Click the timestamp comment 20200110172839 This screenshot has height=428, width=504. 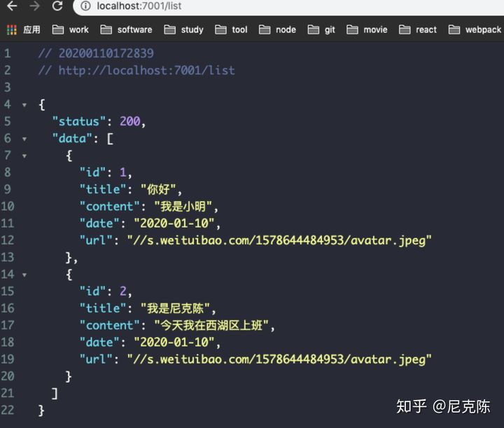[106, 53]
